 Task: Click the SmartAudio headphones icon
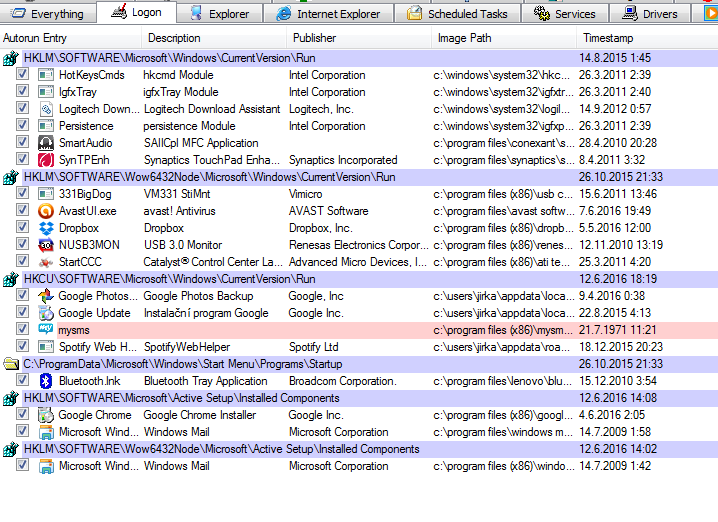point(46,143)
